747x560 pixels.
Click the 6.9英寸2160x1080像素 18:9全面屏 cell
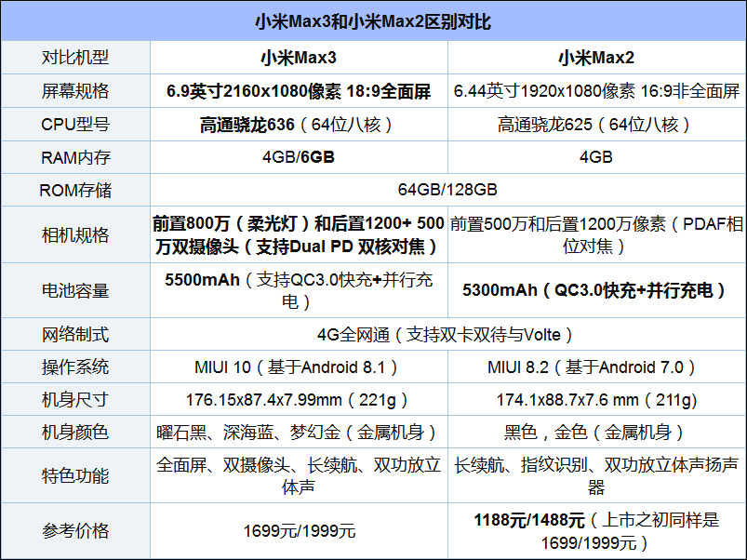coord(299,91)
